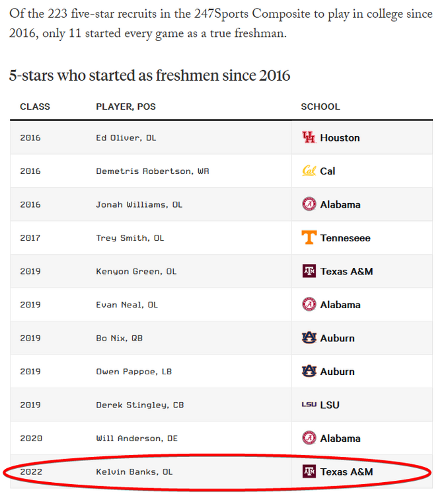This screenshot has height=496, width=448.
Task: Click the SCHOOL column header
Action: (320, 106)
